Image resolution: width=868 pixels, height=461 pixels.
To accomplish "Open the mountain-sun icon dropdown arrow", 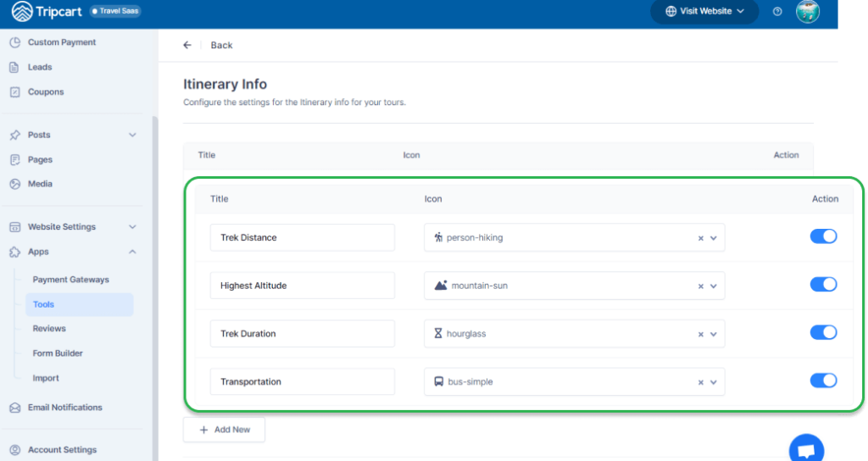I will click(714, 286).
